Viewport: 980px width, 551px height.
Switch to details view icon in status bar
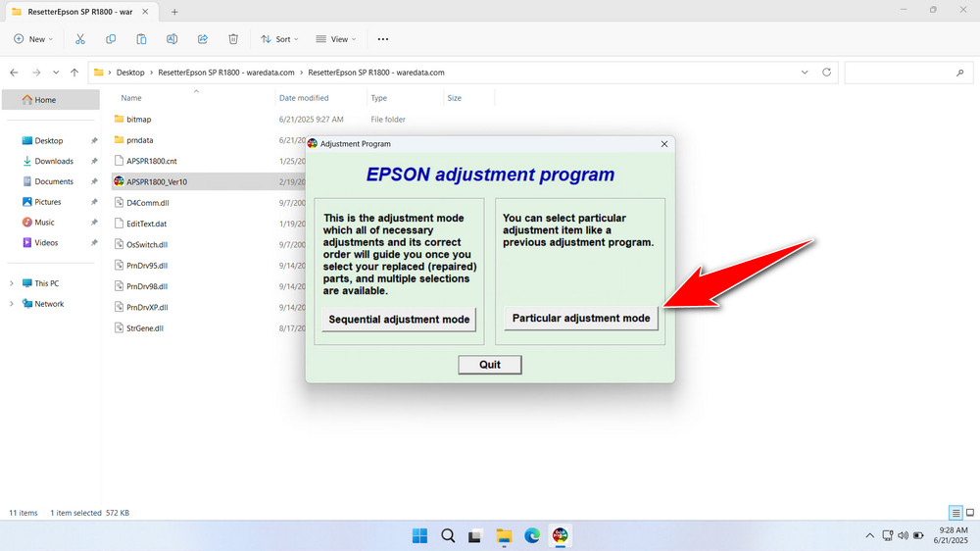(x=955, y=513)
